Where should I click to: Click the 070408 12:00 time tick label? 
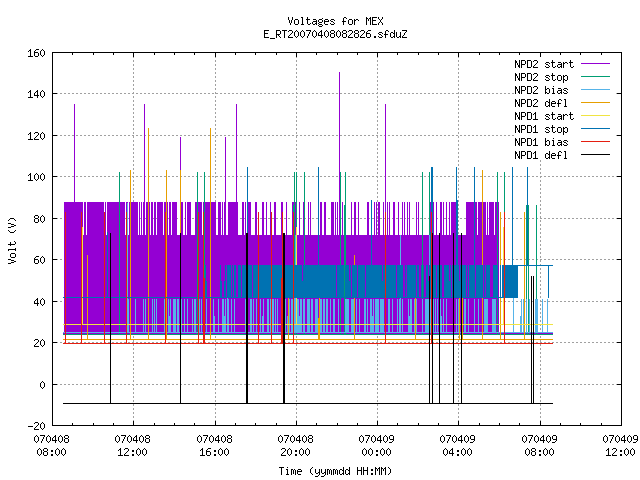tap(132, 446)
